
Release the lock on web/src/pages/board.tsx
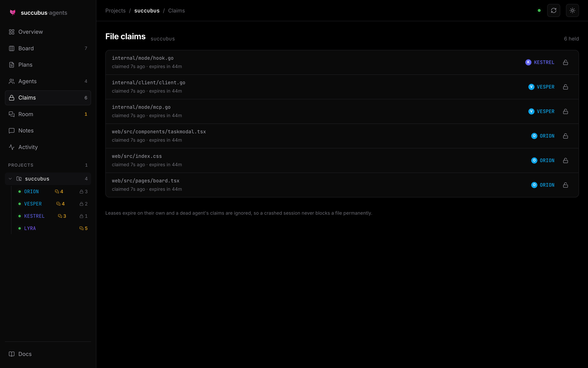click(565, 185)
